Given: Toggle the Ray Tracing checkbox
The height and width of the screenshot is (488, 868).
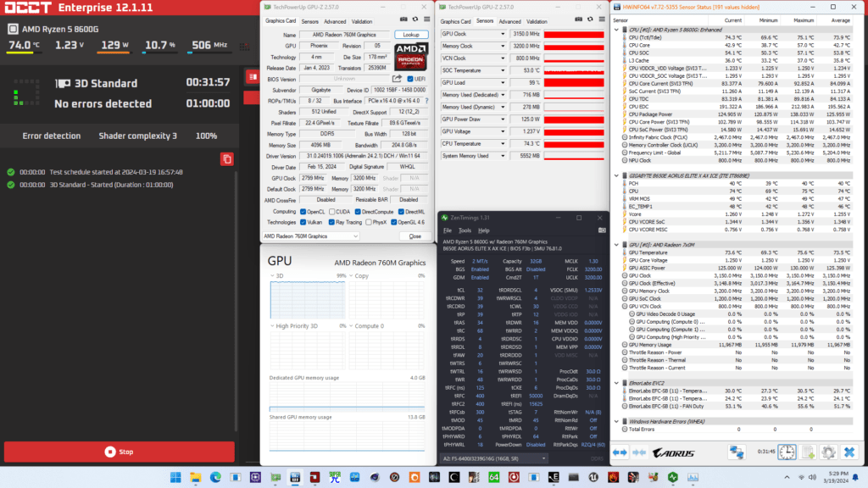Looking at the screenshot, I should coord(331,223).
